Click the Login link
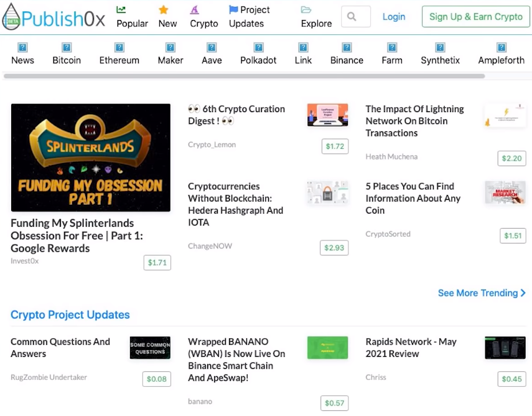The height and width of the screenshot is (416, 532). tap(394, 17)
